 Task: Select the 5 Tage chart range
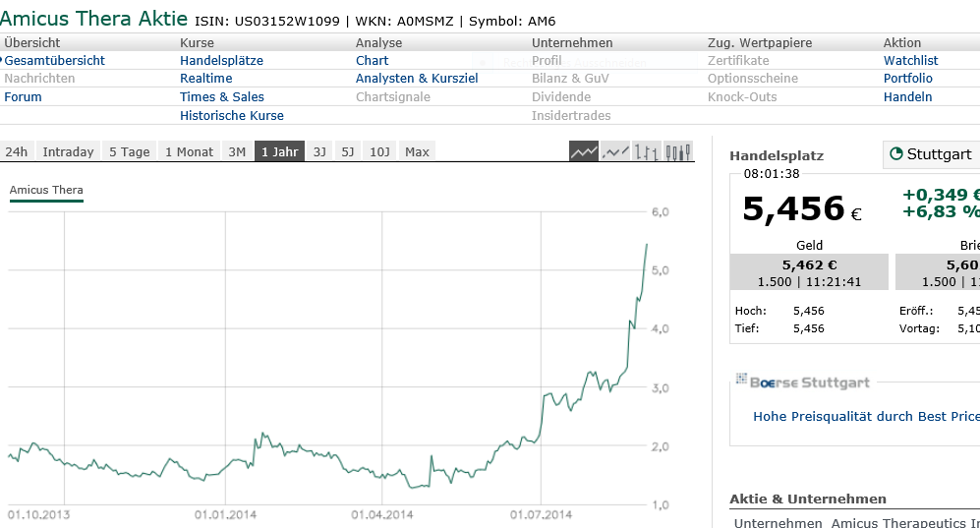click(x=130, y=151)
